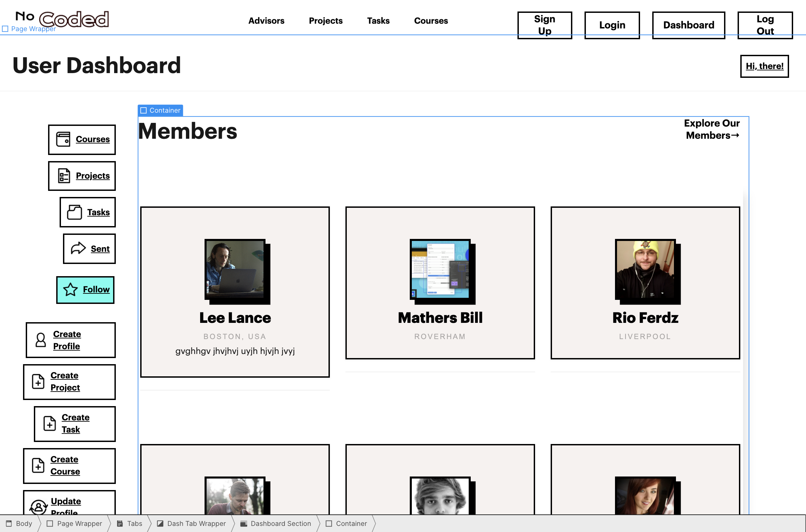Click the Sign Up button
Viewport: 806px width, 532px height.
point(544,25)
